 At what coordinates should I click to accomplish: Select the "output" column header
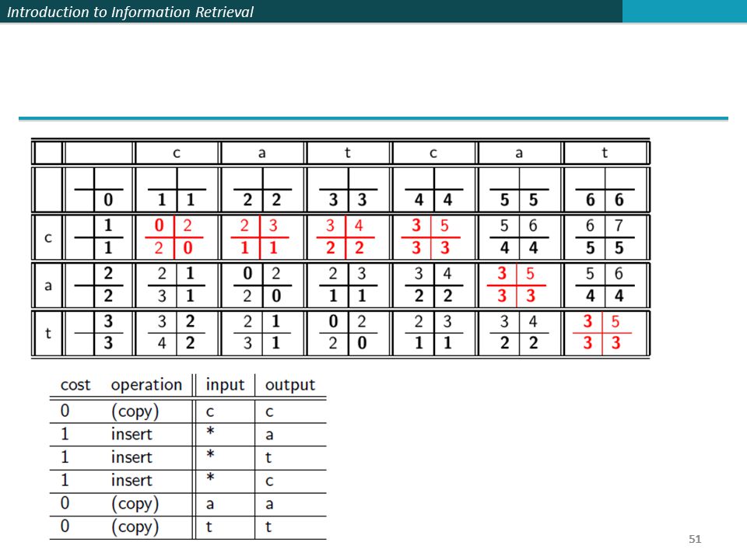[290, 385]
